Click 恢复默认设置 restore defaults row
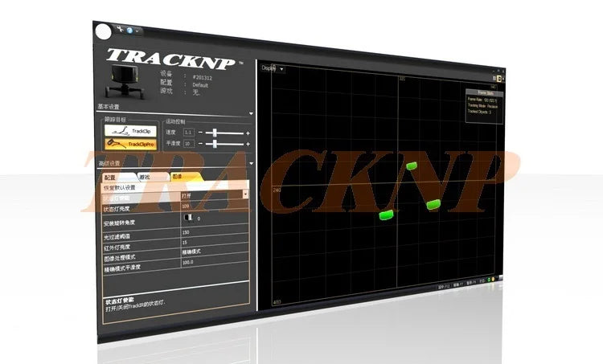 click(175, 186)
